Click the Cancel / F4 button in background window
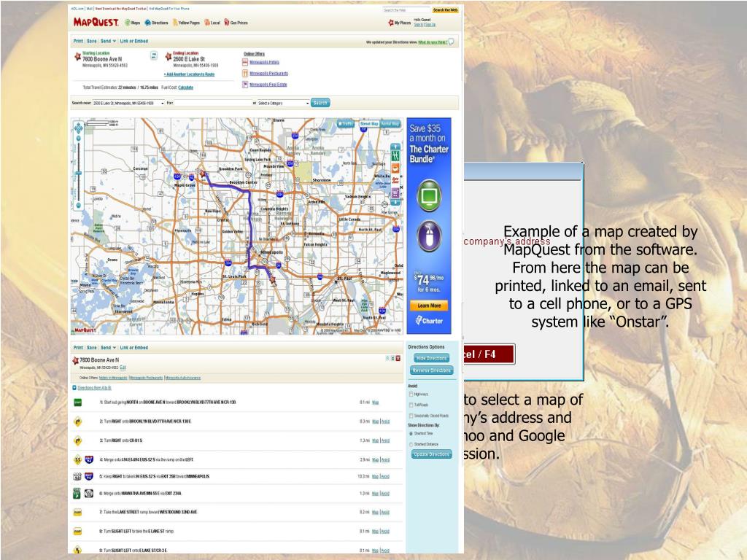This screenshot has width=747, height=560. (489, 354)
